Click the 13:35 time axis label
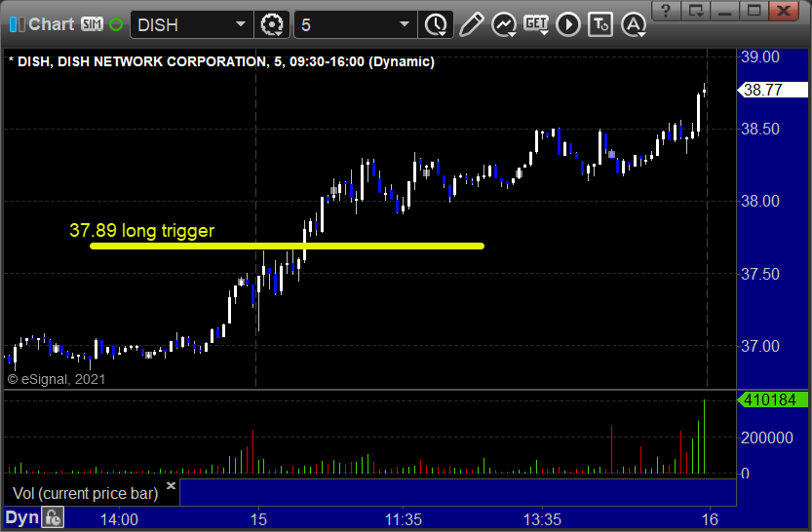This screenshot has width=812, height=532. click(x=542, y=519)
